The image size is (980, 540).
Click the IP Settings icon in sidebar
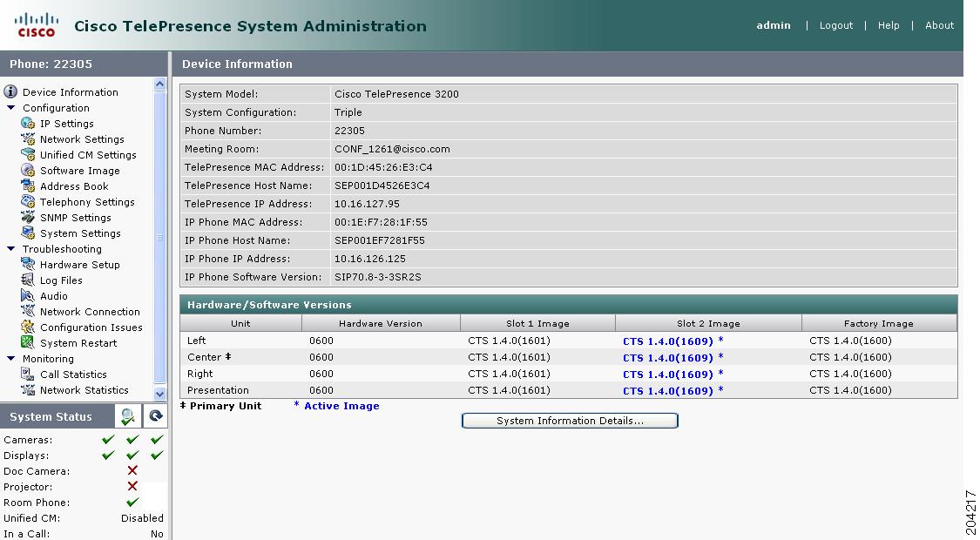28,123
